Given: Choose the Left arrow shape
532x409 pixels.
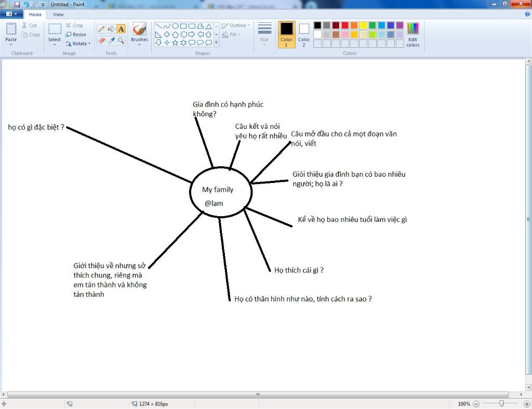Looking at the screenshot, I should pos(200,34).
